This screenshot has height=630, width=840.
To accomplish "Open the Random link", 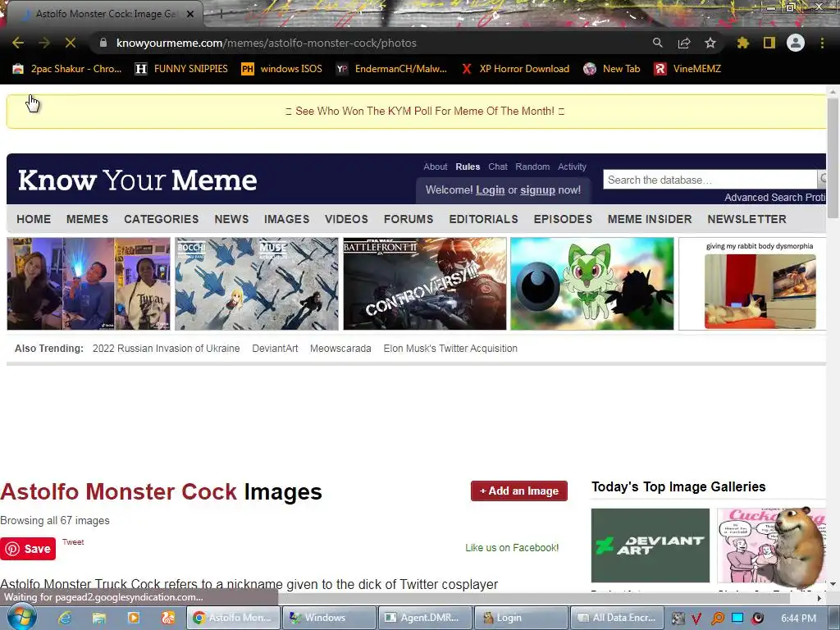I will (532, 167).
